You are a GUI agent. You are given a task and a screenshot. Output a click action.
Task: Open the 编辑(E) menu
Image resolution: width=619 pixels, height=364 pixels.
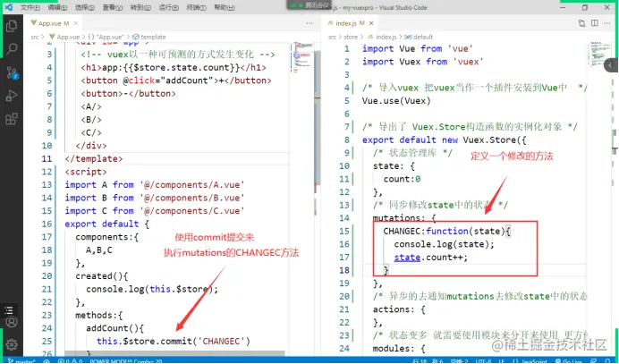(x=57, y=7)
